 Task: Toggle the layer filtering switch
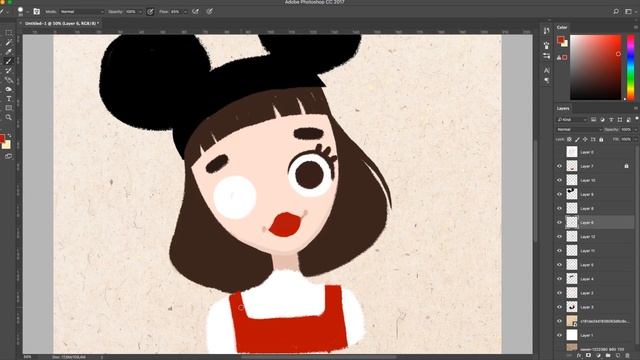coord(637,119)
